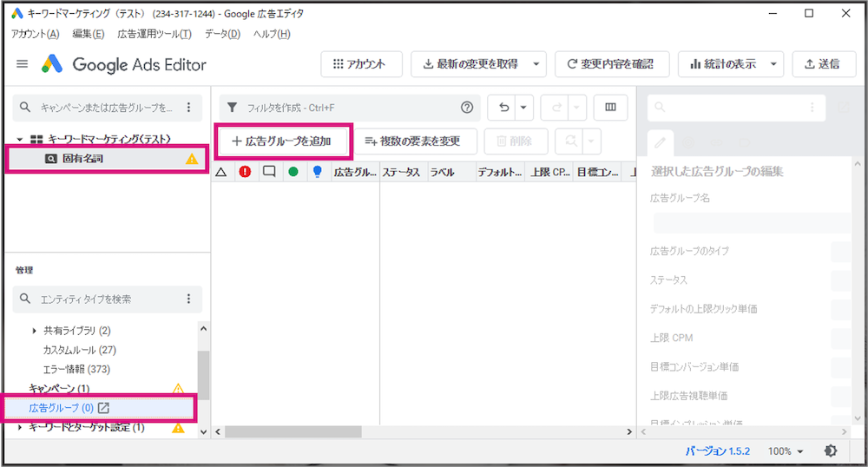The width and height of the screenshot is (868, 467).
Task: Click the Google Ads logo
Action: [52, 64]
